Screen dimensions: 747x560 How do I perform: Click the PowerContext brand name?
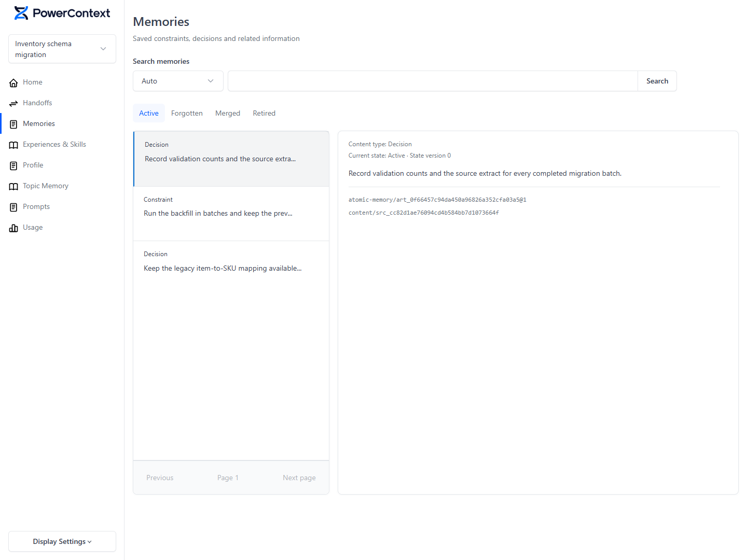[72, 13]
